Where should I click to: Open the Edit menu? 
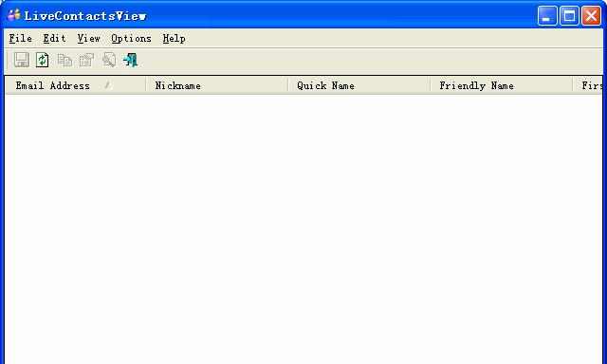pos(55,38)
